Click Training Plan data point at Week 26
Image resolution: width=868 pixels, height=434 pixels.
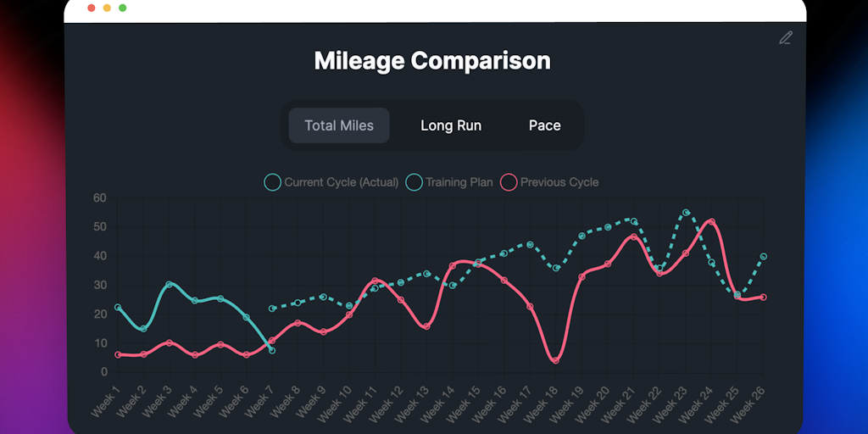(763, 256)
